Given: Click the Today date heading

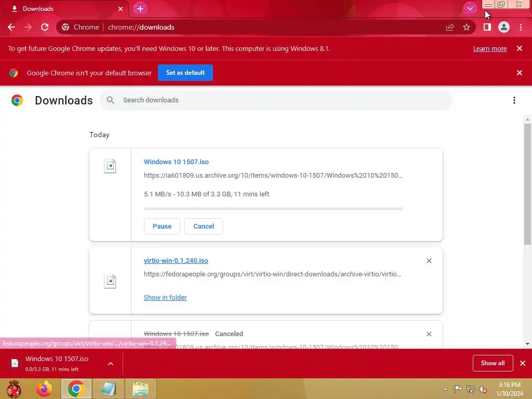Looking at the screenshot, I should [x=99, y=135].
